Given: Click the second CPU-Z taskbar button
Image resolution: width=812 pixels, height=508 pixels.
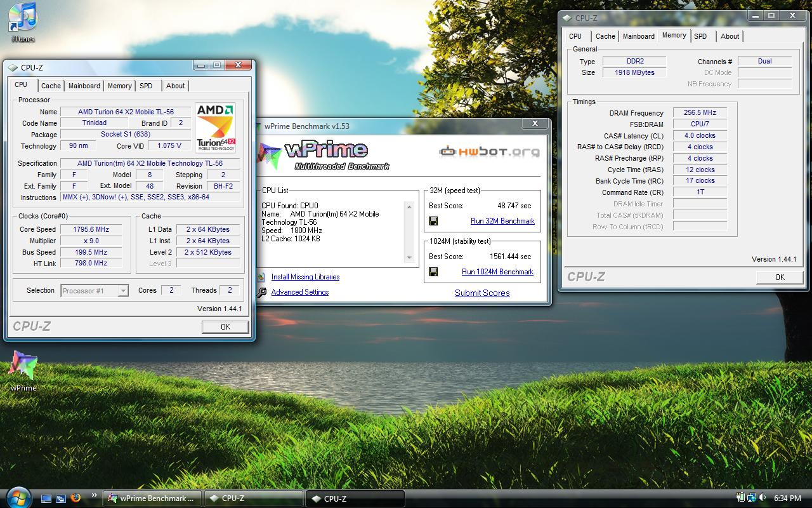Looking at the screenshot, I should (355, 498).
